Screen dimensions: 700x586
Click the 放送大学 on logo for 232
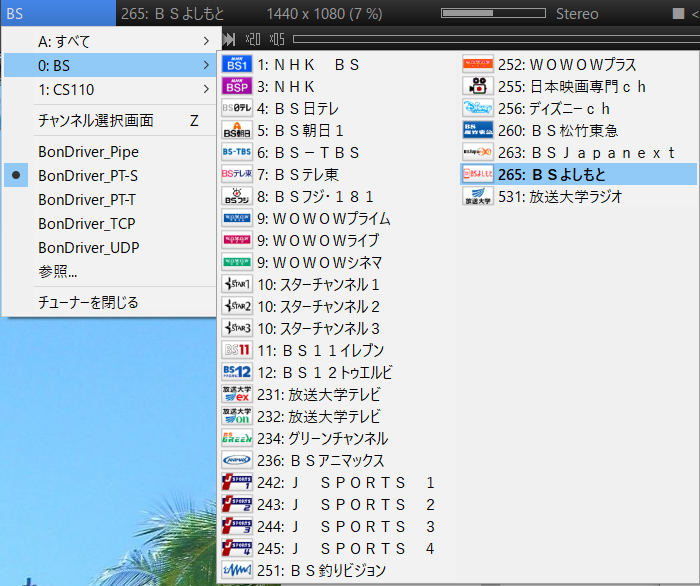(x=237, y=416)
